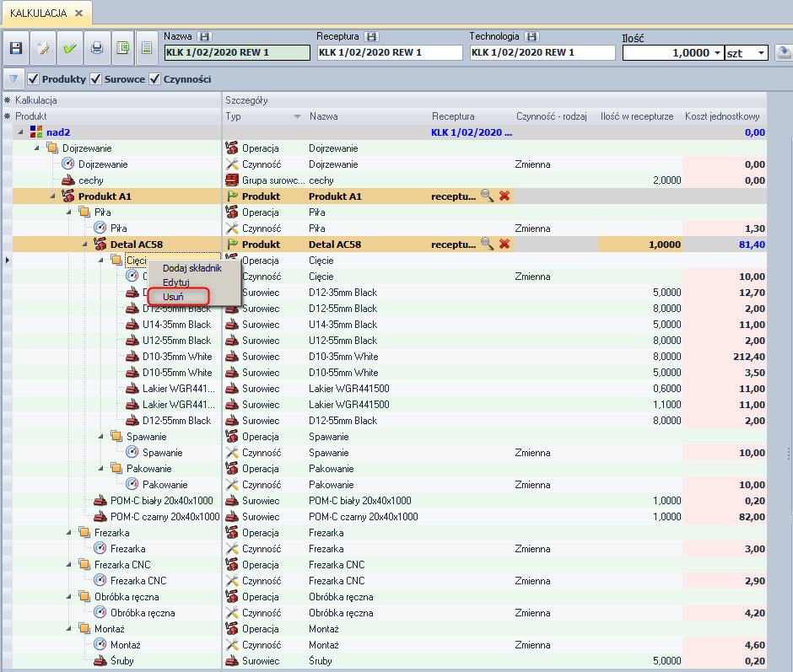Screen dimensions: 793x672
Task: Click the Produkt A1 tree node icon
Action: click(x=67, y=196)
